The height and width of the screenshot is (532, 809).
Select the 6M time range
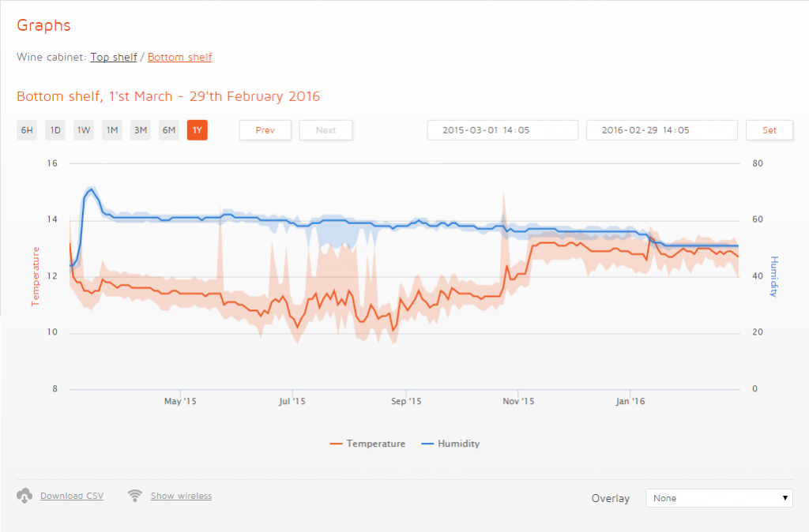[169, 130]
